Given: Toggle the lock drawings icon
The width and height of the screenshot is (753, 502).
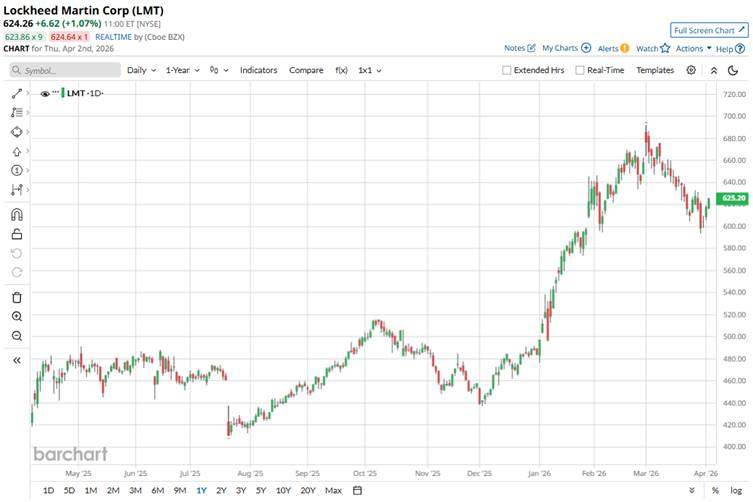Looking at the screenshot, I should [17, 234].
